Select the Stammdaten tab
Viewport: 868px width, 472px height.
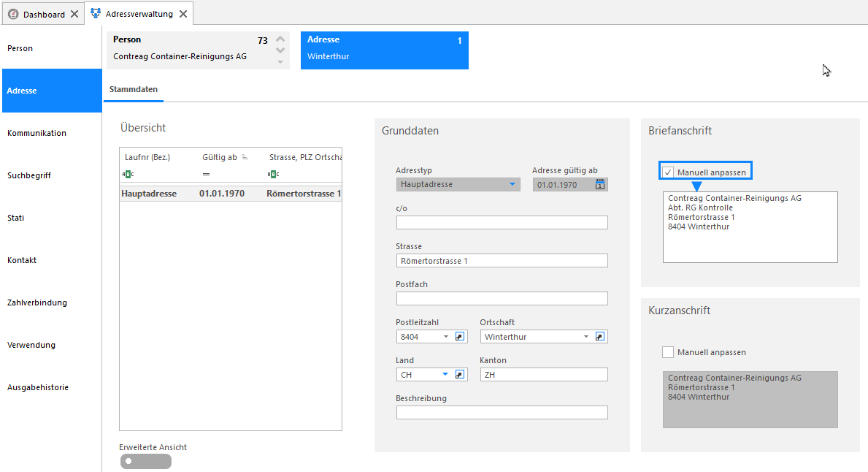coord(134,89)
